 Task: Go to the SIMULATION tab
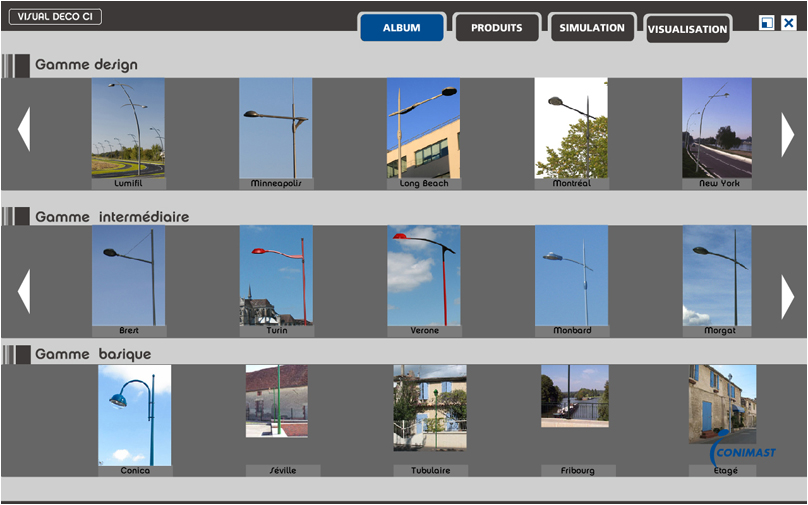(592, 28)
